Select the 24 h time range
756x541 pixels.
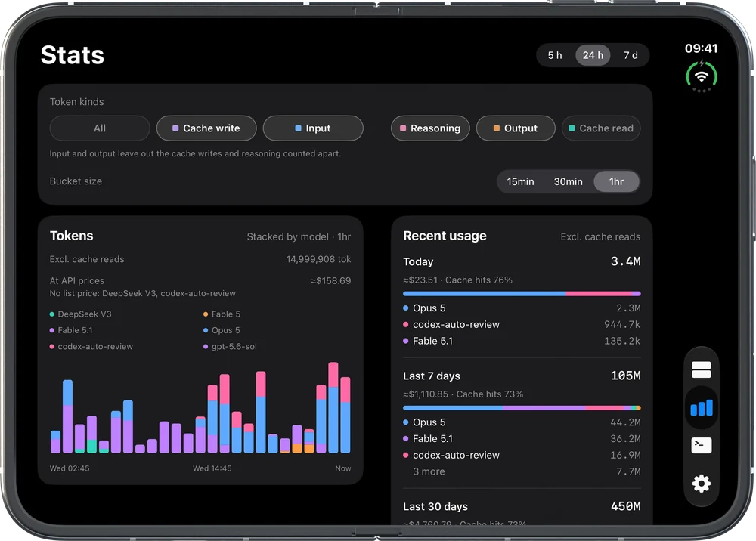coord(593,55)
